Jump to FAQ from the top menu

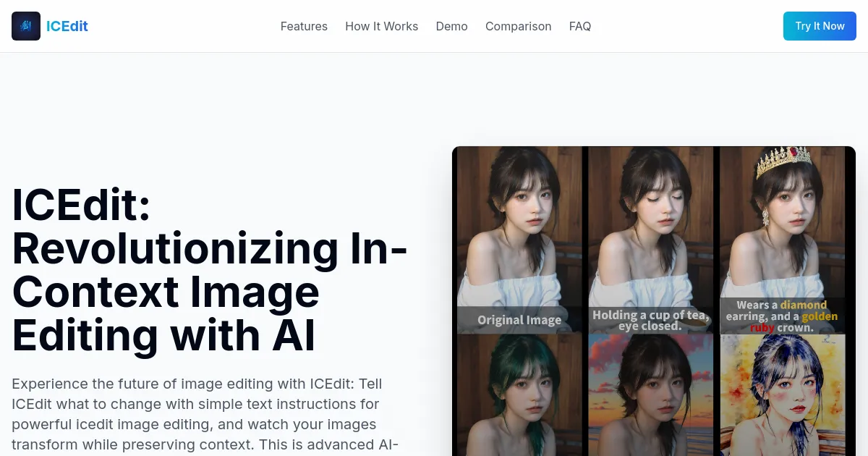(579, 26)
